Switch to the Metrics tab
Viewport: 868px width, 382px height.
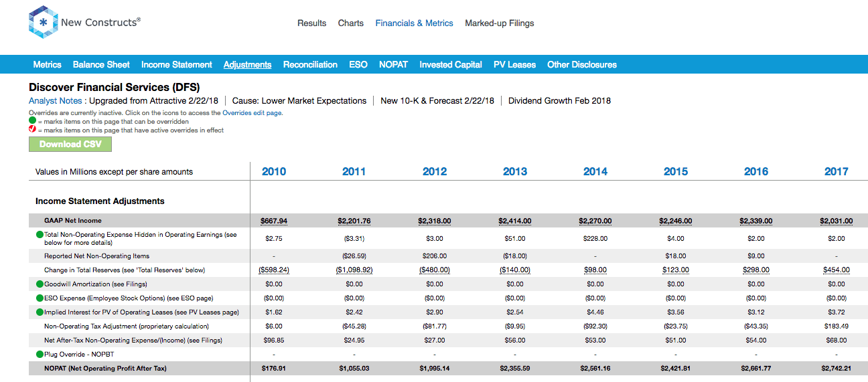[47, 65]
